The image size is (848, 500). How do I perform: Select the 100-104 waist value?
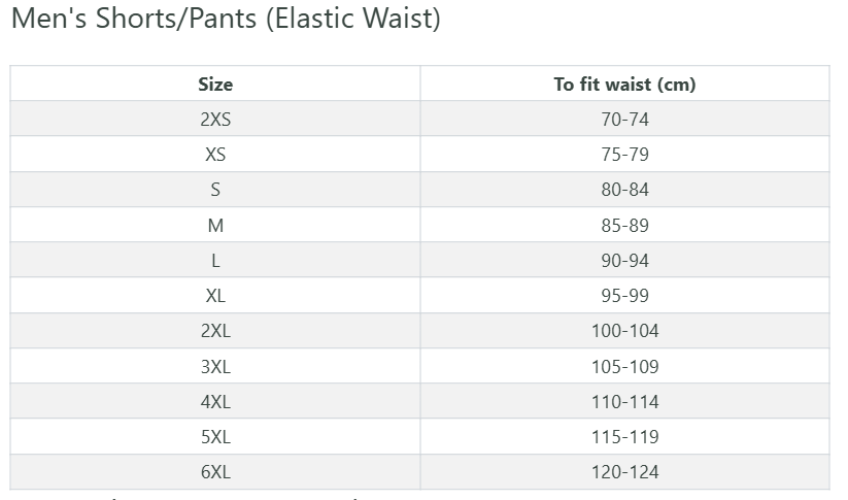625,331
